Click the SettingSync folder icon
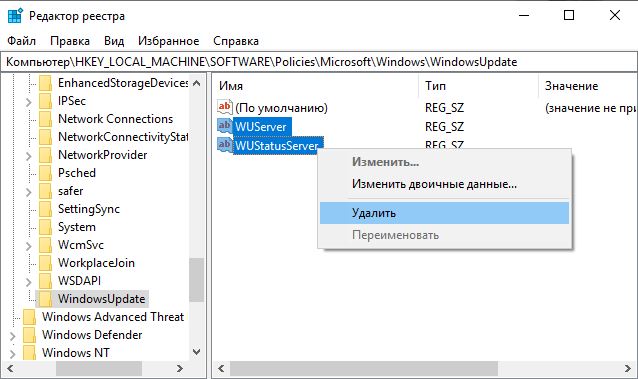This screenshot has height=379, width=638. coord(46,209)
